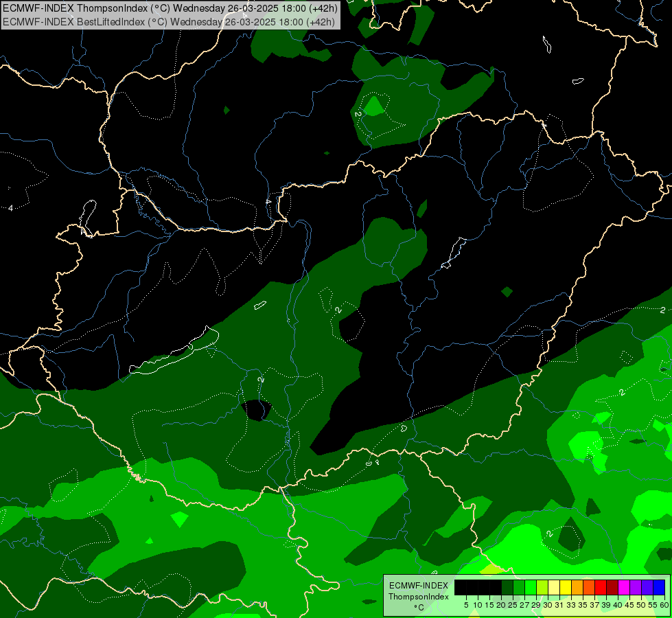Click the legend scale value 33
The width and height of the screenshot is (672, 618).
(571, 605)
